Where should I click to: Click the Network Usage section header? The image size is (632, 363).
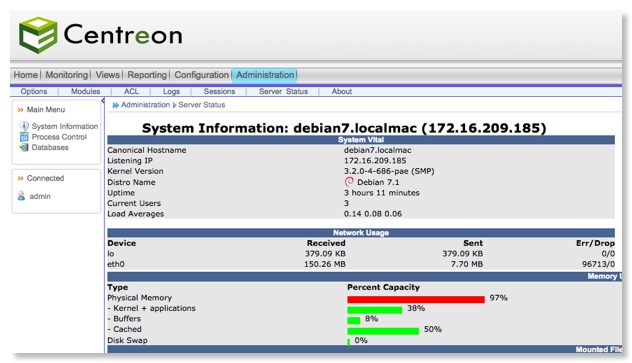pyautogui.click(x=361, y=232)
